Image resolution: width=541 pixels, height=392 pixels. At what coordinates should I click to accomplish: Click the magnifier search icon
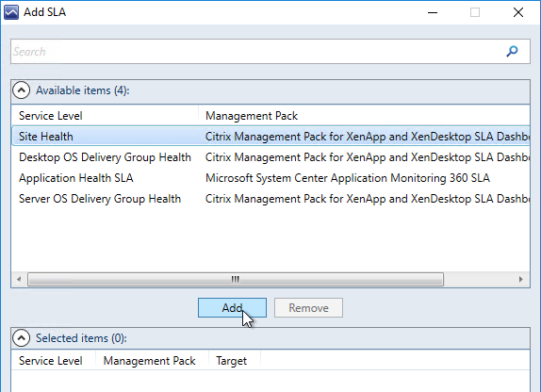[512, 52]
